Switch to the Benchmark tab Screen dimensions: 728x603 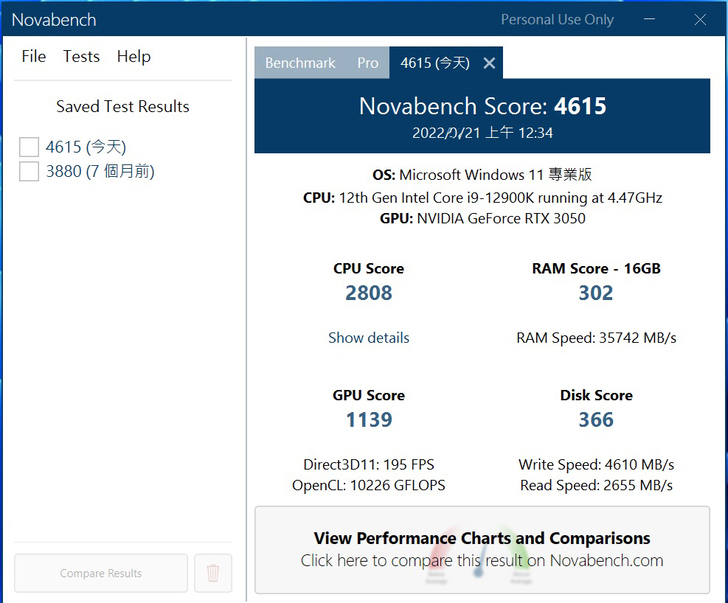pos(300,63)
